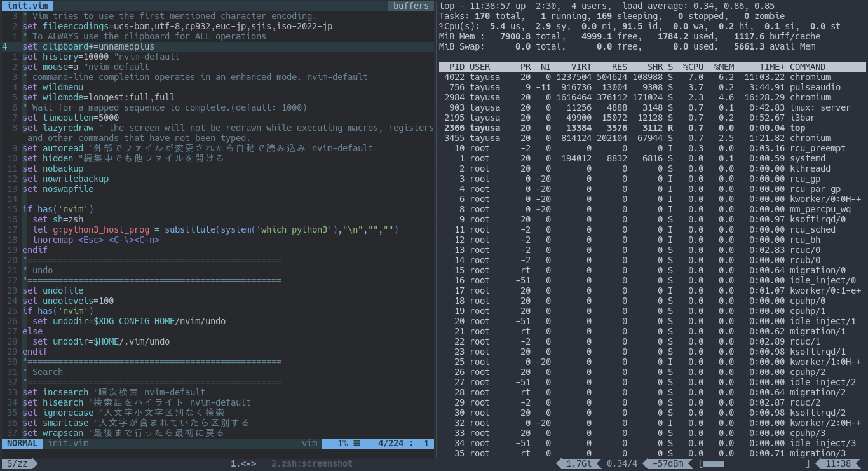
Task: Click the RES column header in top
Action: click(620, 67)
